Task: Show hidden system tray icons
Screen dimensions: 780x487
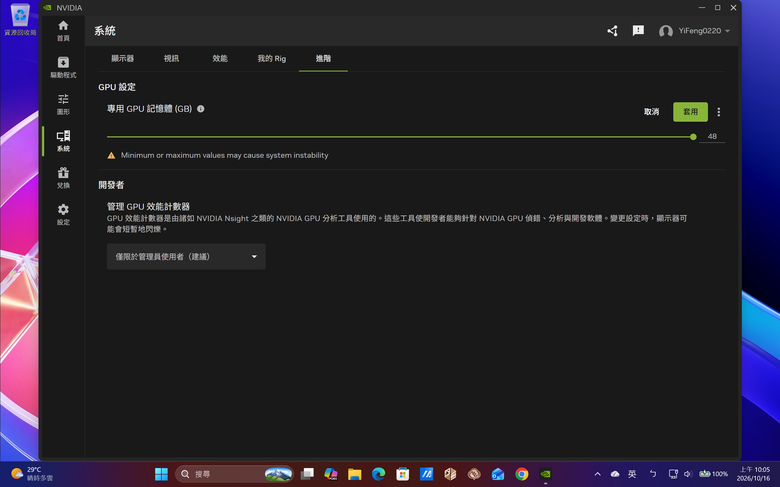Action: click(x=597, y=474)
